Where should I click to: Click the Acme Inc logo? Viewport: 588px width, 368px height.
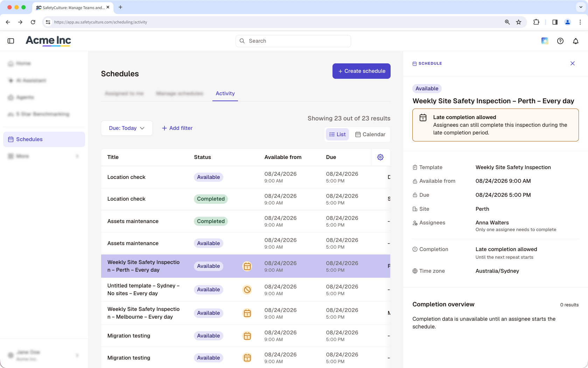tap(48, 41)
